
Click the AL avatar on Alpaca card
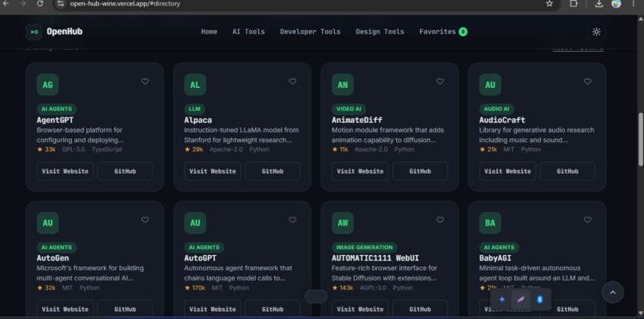195,85
